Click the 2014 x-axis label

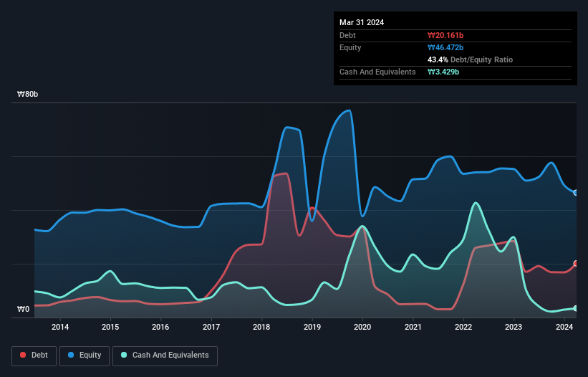click(x=60, y=327)
